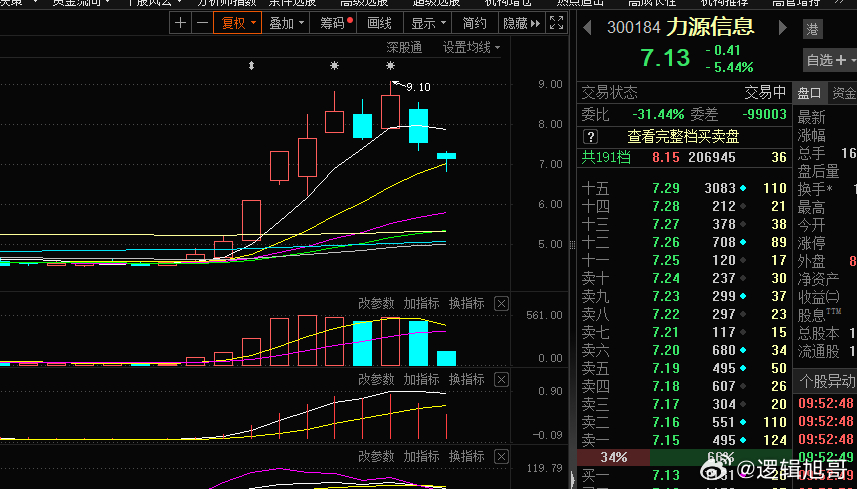Toggle the 简约 simple view mode
This screenshot has width=857, height=489.
(475, 23)
